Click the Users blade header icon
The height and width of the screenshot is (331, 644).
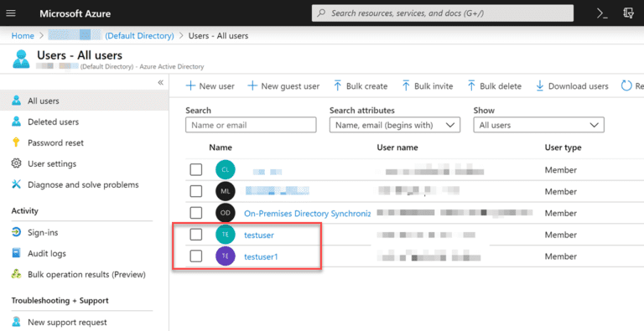(x=21, y=59)
